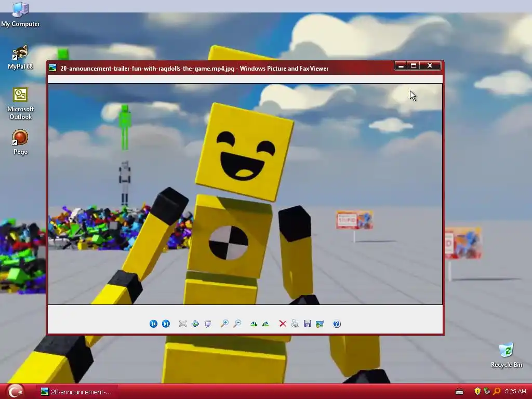Open the Start menu button
Screen dimensions: 532x399
tap(15, 392)
